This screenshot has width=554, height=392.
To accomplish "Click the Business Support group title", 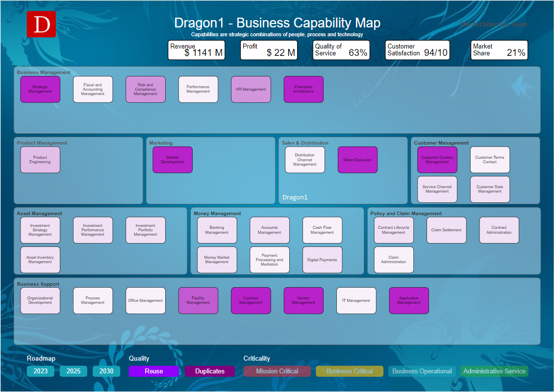I will click(x=38, y=284).
